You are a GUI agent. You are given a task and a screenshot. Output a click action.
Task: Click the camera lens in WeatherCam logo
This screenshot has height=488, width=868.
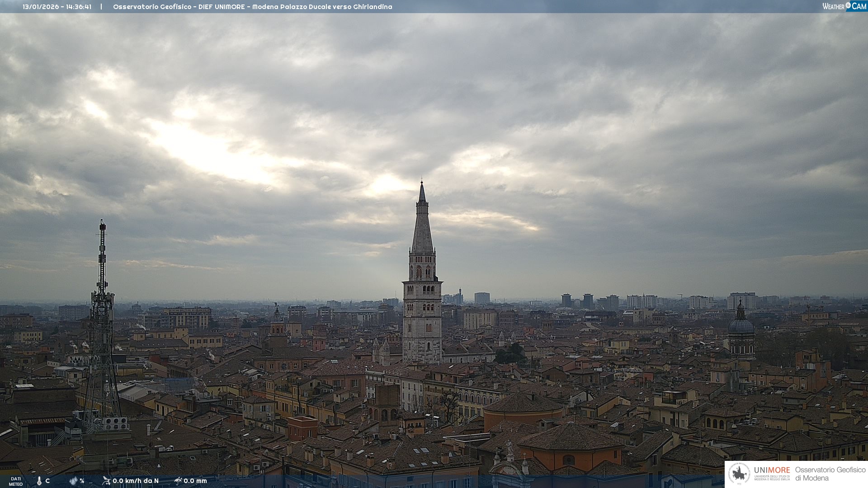point(848,6)
